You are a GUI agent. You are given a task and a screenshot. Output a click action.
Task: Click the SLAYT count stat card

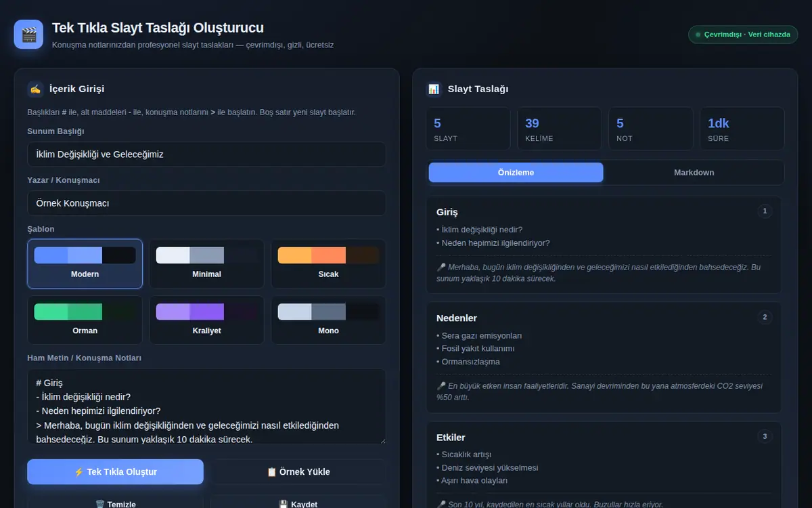468,129
